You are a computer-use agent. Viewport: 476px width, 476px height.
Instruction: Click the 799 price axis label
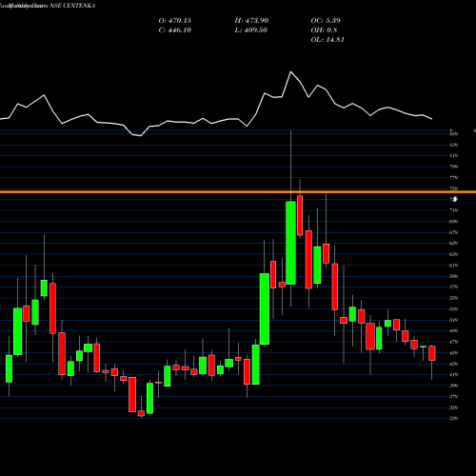click(454, 167)
